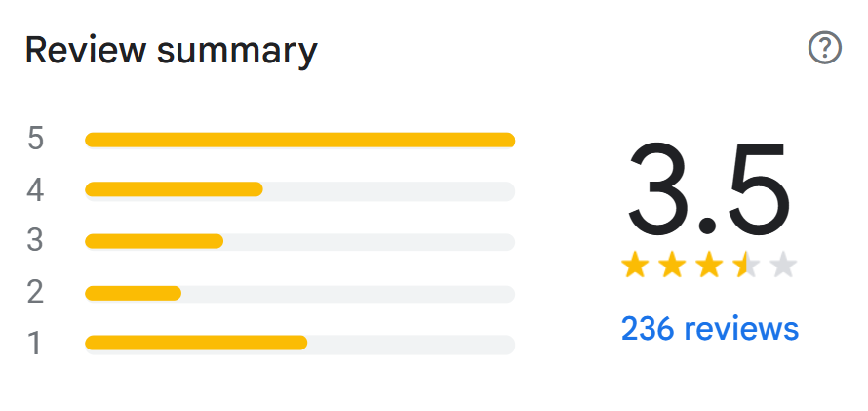Click the number 2 rating label

pyautogui.click(x=36, y=292)
